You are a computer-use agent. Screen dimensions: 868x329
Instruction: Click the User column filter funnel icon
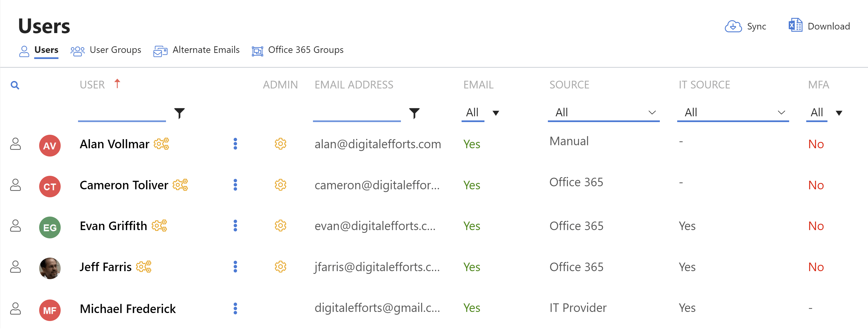[x=179, y=113]
